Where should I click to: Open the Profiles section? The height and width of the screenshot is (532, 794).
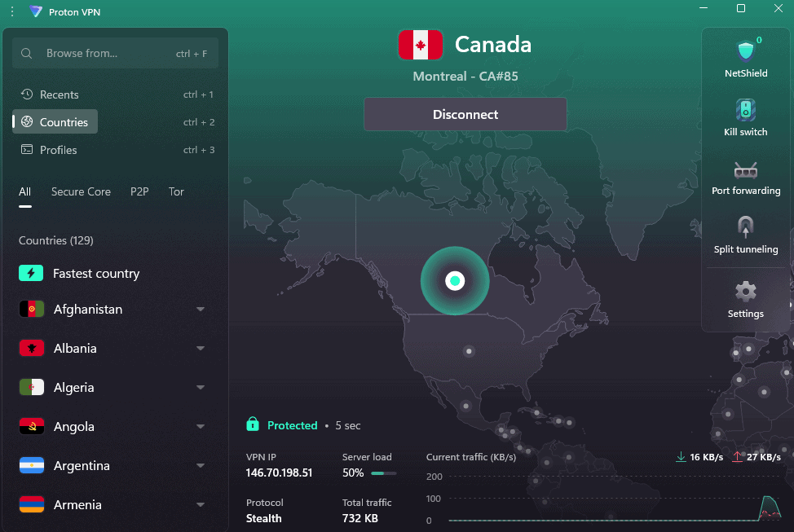[x=58, y=150]
